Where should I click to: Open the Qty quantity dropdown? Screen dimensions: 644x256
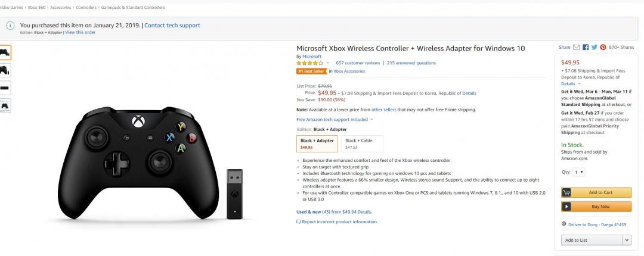[578, 172]
